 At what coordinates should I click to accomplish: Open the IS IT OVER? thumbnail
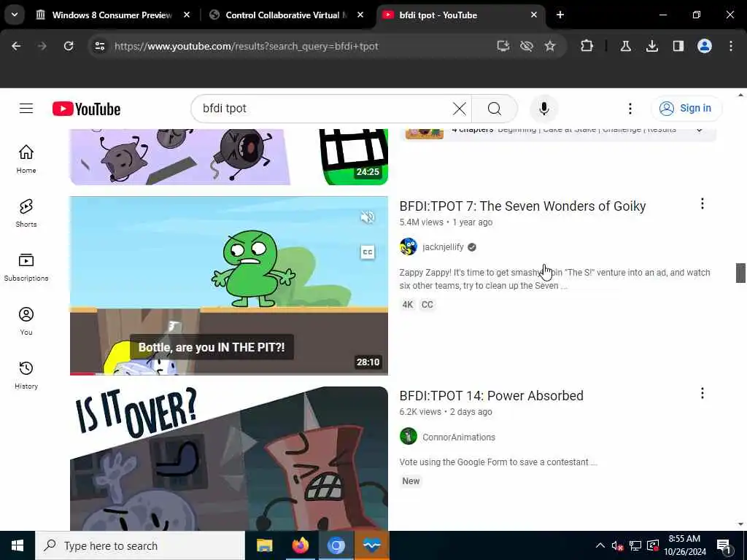click(x=228, y=459)
